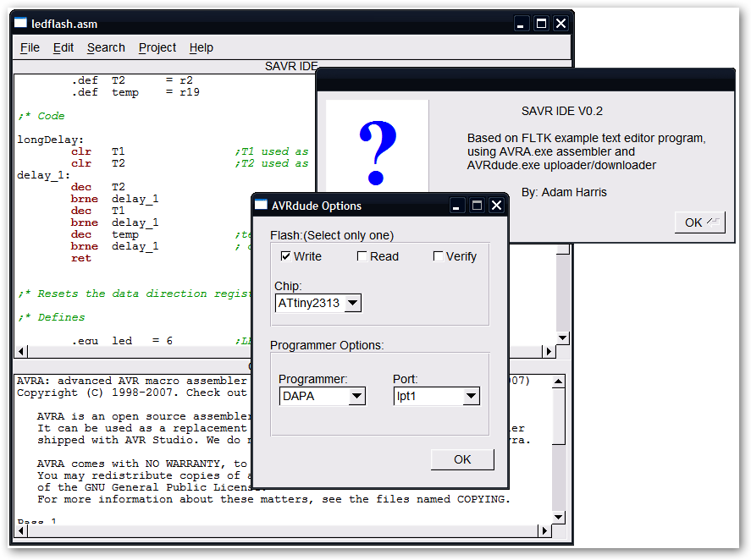Click the output pane scroll-down arrow

pos(559,517)
